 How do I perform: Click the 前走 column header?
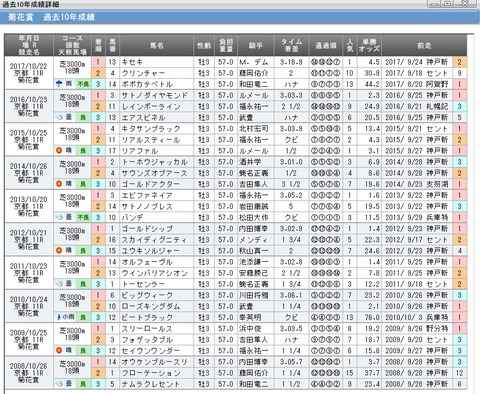424,45
